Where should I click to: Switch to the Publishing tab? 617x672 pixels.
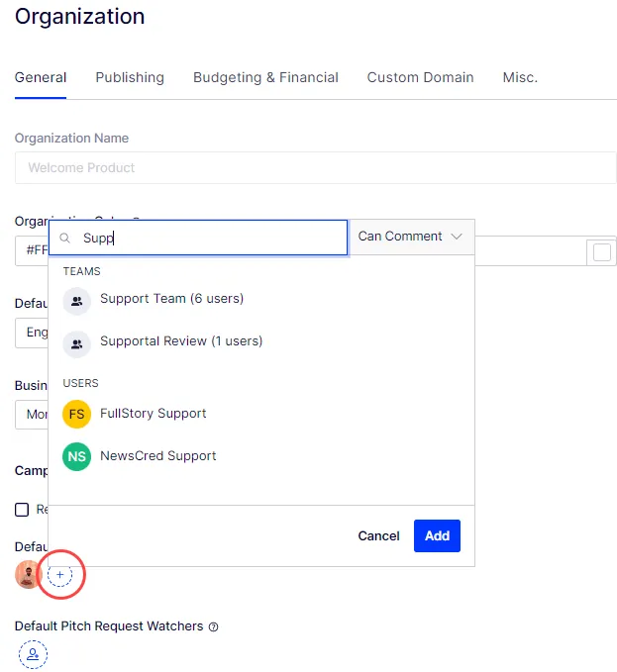pos(130,77)
